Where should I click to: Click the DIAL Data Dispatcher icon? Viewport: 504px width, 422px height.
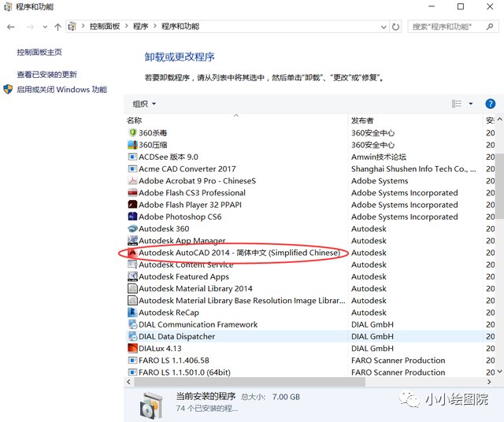click(x=132, y=336)
